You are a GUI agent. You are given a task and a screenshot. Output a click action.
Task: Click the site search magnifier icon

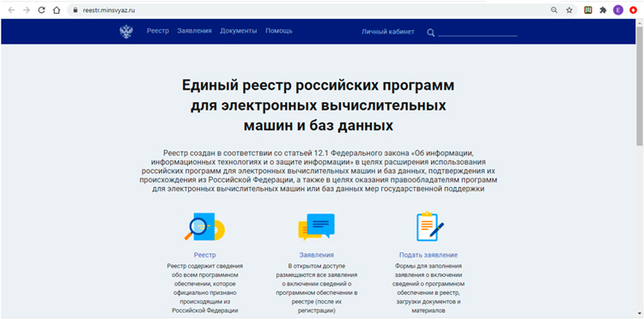[430, 33]
